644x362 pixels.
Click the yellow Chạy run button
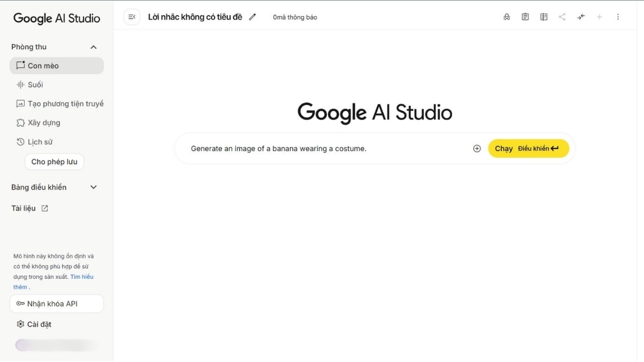tap(528, 149)
